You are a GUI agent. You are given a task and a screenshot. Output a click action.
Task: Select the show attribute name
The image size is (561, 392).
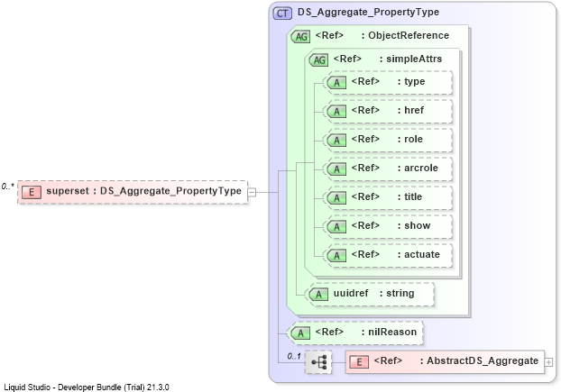(418, 225)
